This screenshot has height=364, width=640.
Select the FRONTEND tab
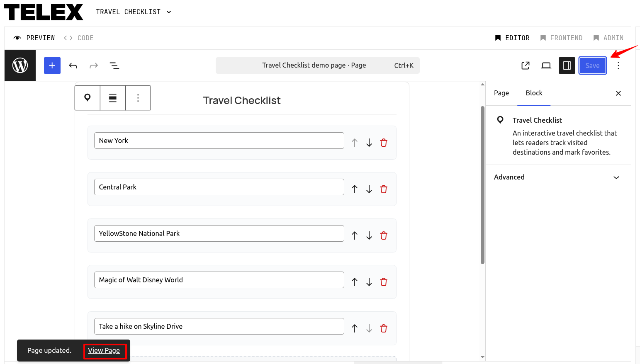tap(561, 38)
